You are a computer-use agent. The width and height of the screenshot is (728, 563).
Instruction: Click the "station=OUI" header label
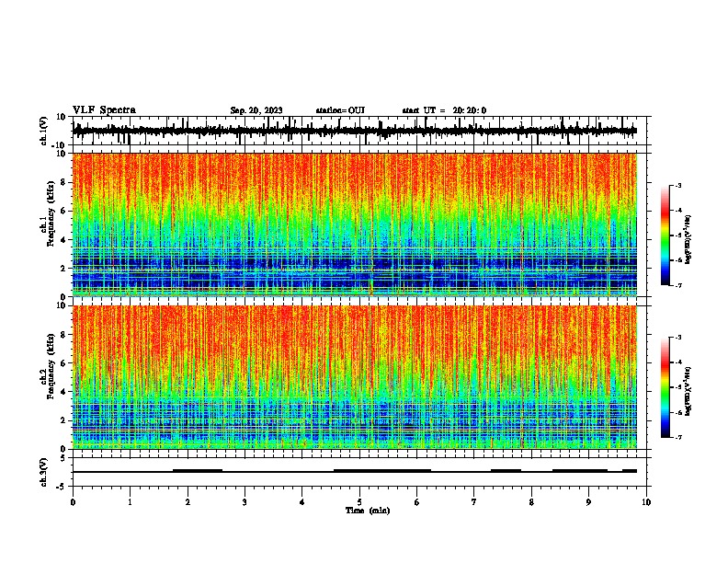pos(340,110)
